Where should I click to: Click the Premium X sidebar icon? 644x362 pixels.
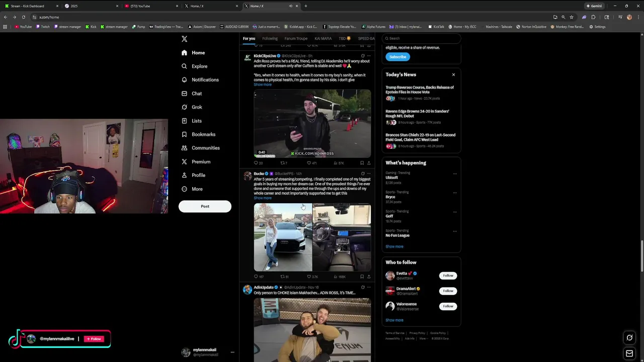pyautogui.click(x=184, y=161)
